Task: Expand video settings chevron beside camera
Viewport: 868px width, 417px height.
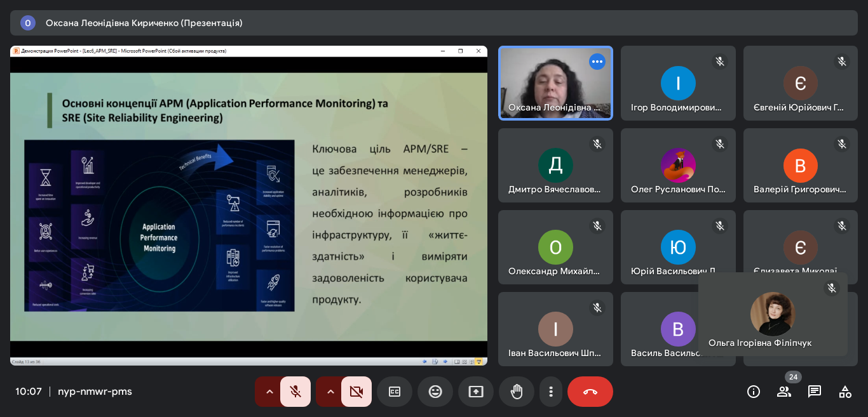Action: [330, 392]
